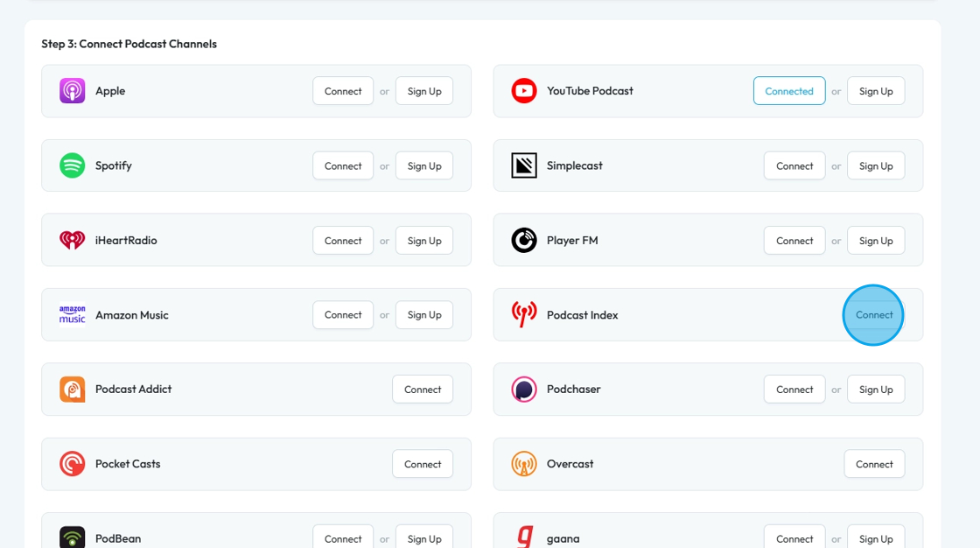Click the 'iHeartRadio' channel name
The height and width of the screenshot is (548, 980).
point(126,240)
